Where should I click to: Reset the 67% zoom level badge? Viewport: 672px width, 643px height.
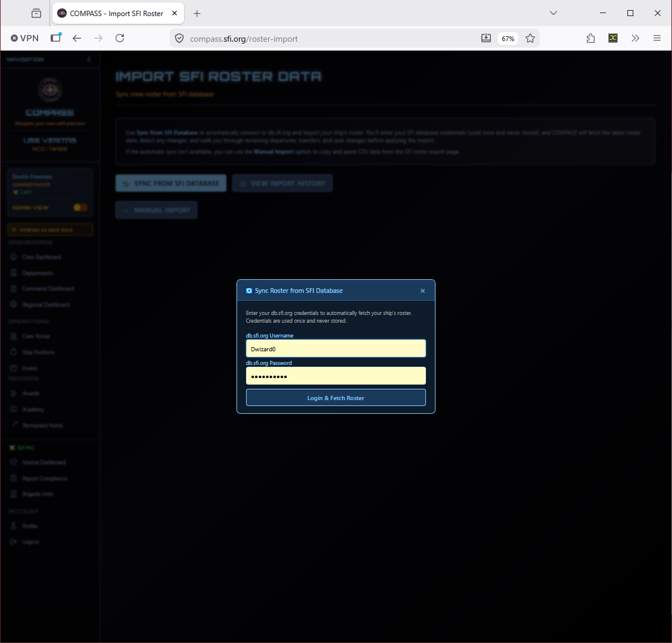pyautogui.click(x=508, y=39)
